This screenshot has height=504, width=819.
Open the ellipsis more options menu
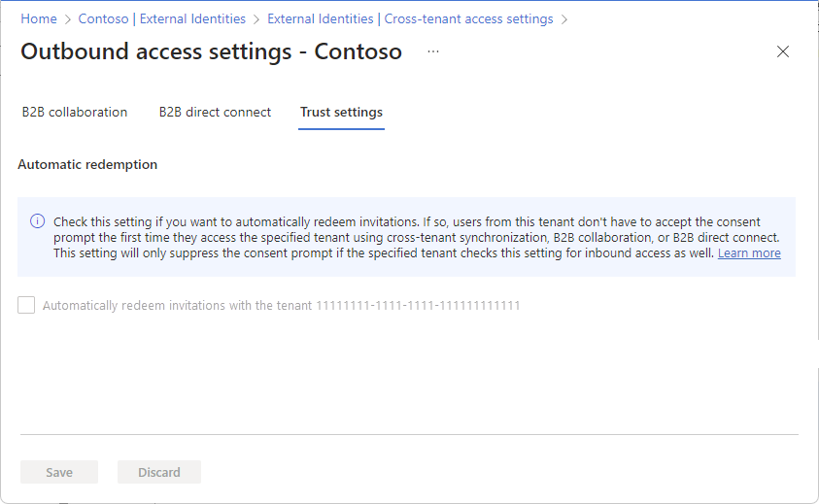(433, 51)
